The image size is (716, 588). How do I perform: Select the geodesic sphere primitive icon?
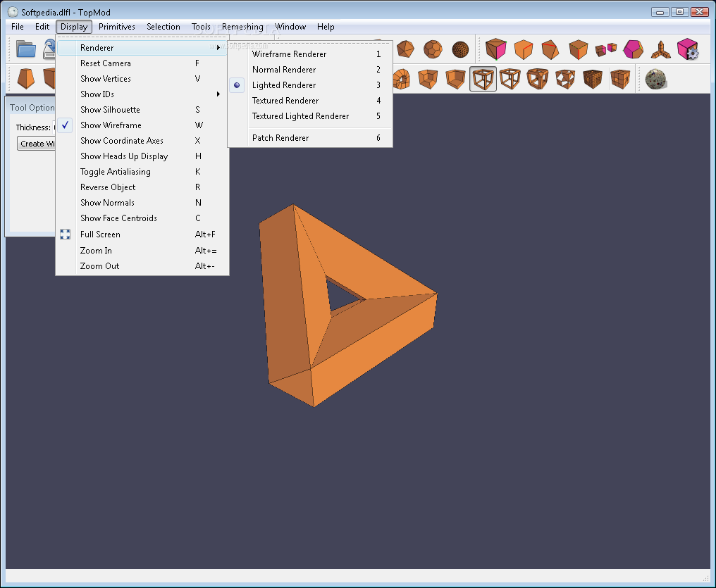[460, 49]
